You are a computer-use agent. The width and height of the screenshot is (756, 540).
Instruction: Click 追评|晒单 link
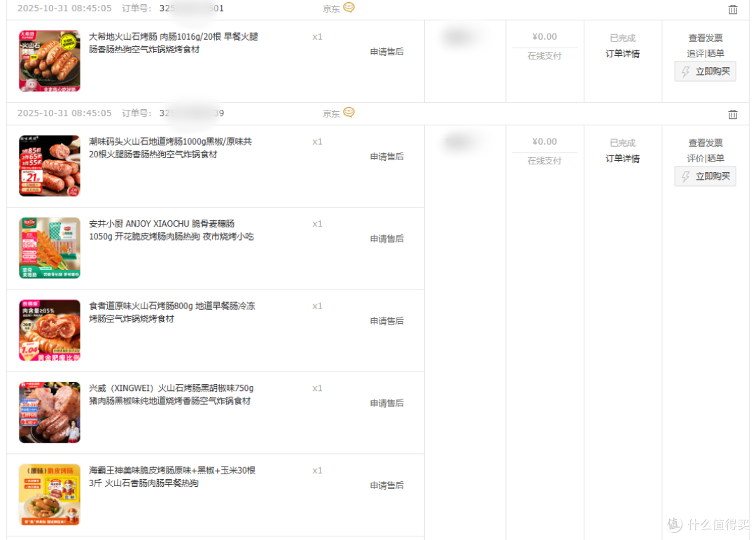tap(706, 53)
